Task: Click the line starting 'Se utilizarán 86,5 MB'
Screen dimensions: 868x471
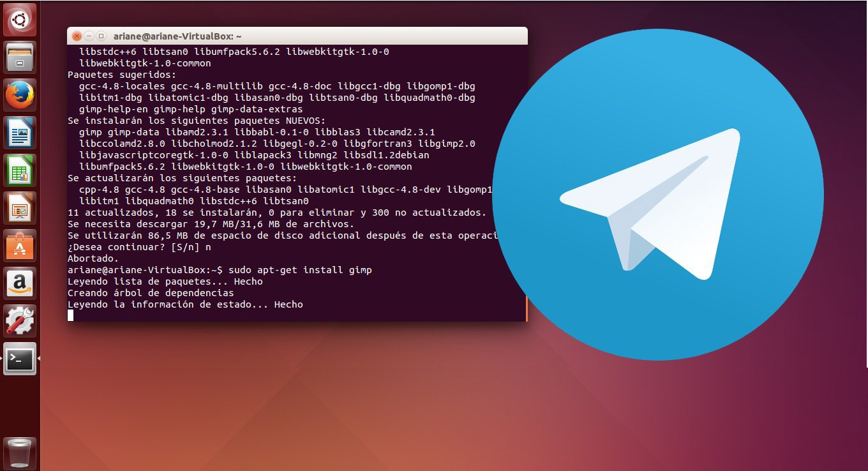Action: pyautogui.click(x=283, y=235)
